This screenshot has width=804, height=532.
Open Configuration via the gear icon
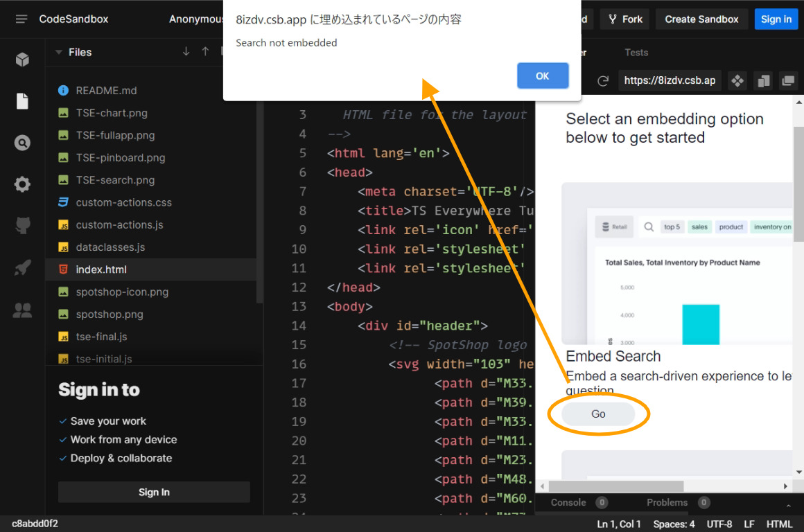tap(21, 184)
